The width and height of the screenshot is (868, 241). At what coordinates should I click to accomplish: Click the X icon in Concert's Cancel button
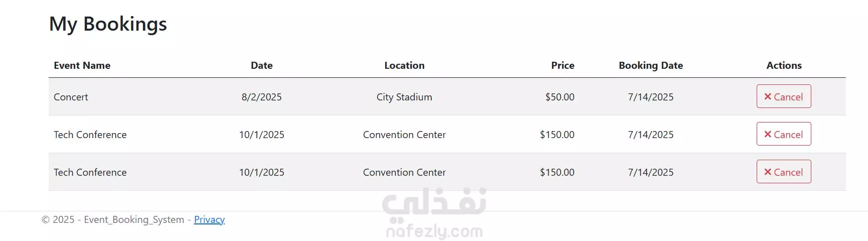tap(768, 96)
